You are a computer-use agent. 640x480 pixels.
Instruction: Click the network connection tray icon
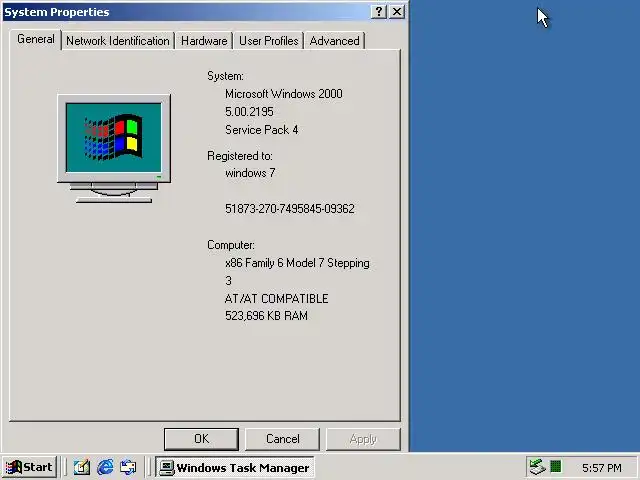(x=537, y=467)
